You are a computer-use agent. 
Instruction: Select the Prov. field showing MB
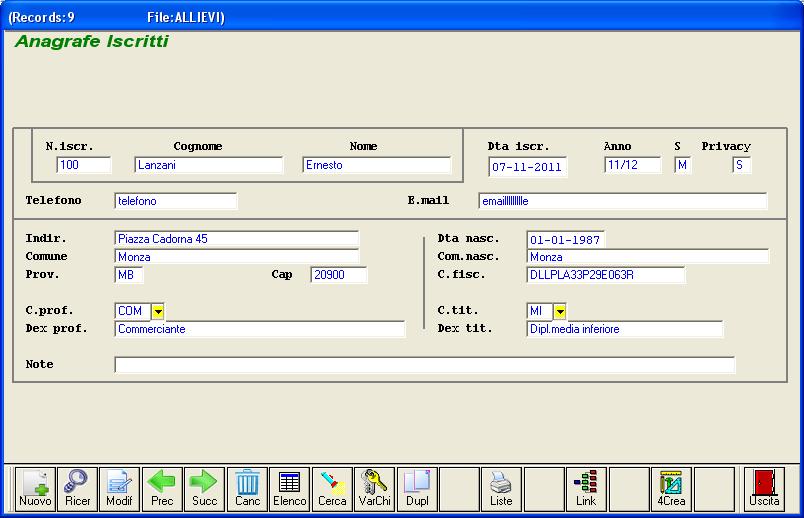129,275
